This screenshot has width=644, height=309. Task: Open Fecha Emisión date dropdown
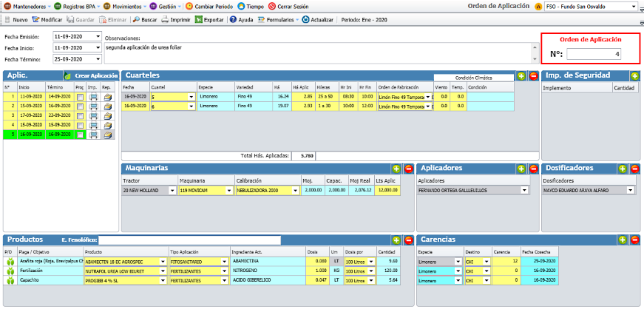[98, 36]
